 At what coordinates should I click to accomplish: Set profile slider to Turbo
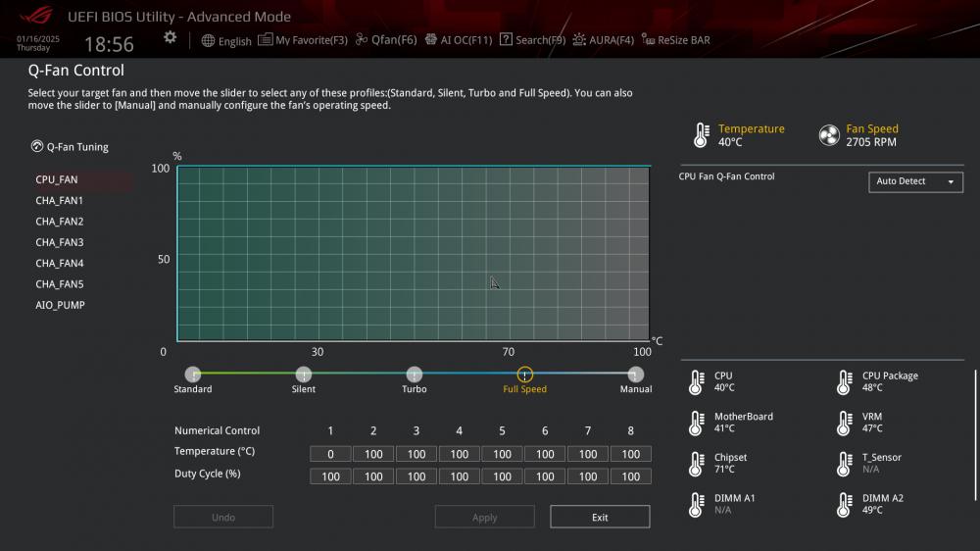pos(415,375)
